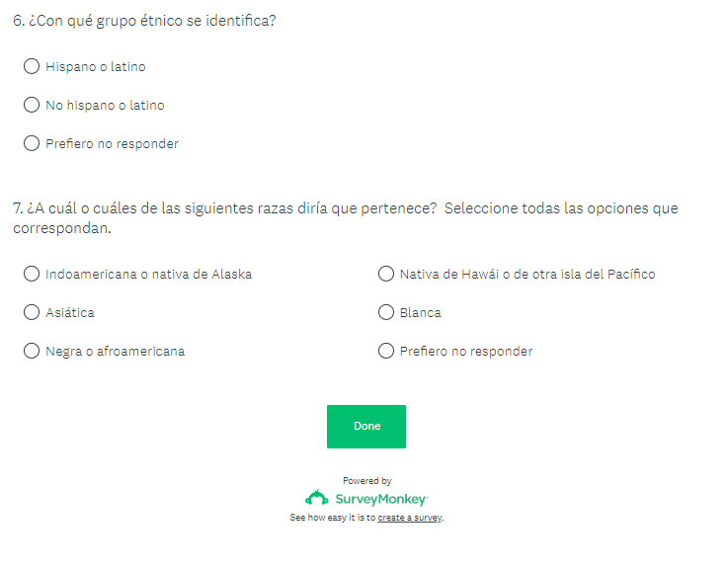Select Negra o afroamericana radio button
The width and height of the screenshot is (728, 570).
(32, 351)
